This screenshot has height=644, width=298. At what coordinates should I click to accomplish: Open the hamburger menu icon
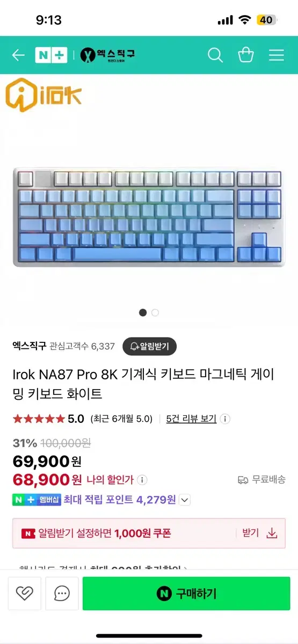(277, 55)
